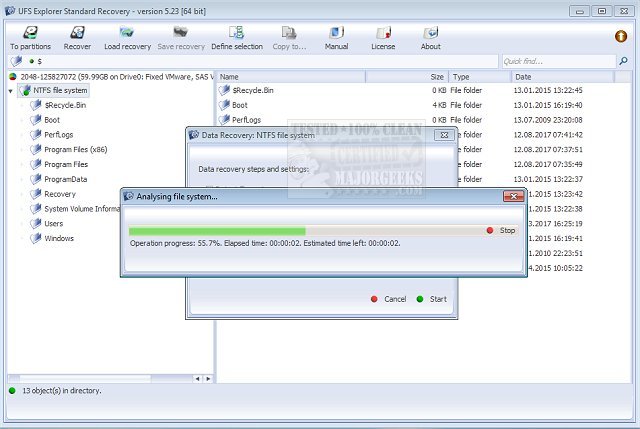Click the green status bar indicator

(x=12, y=391)
